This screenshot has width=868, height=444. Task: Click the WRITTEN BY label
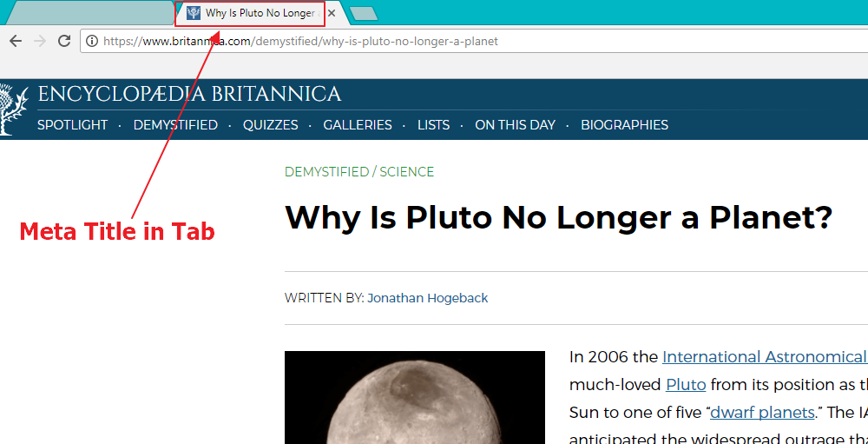[x=325, y=298]
